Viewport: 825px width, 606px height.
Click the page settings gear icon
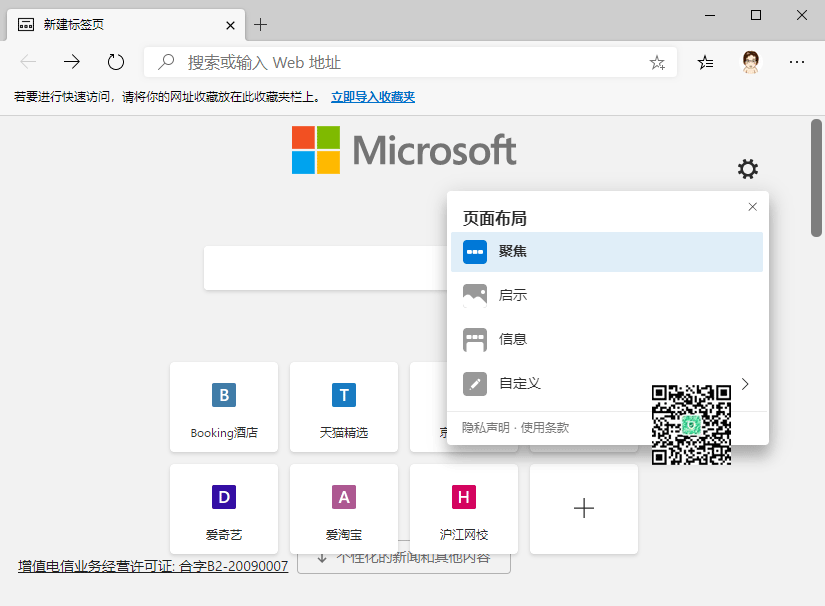tap(747, 169)
